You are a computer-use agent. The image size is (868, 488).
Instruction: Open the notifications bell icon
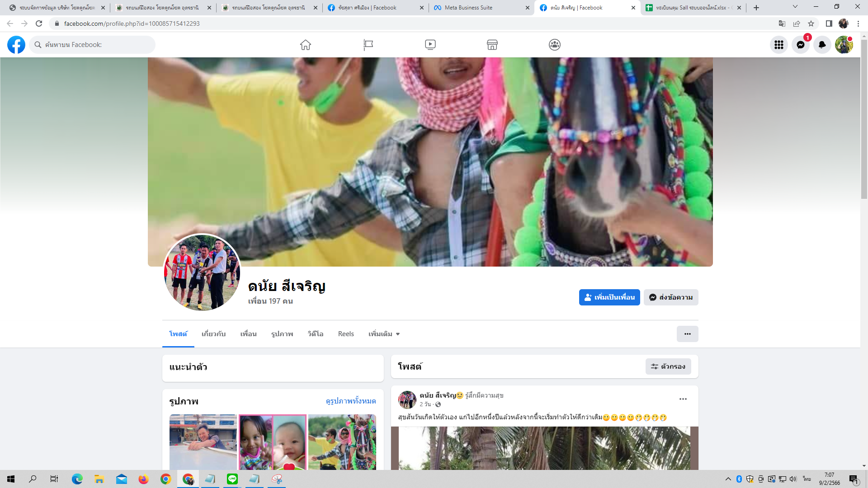pyautogui.click(x=822, y=45)
